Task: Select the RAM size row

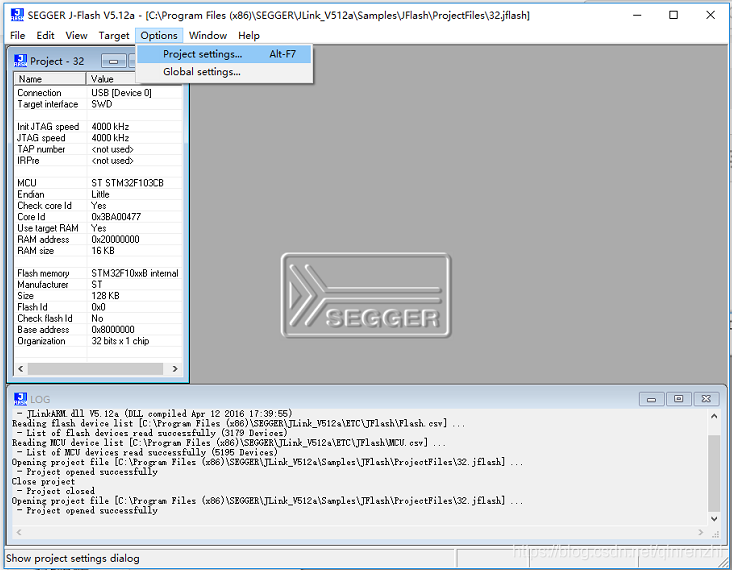Action: [x=98, y=251]
